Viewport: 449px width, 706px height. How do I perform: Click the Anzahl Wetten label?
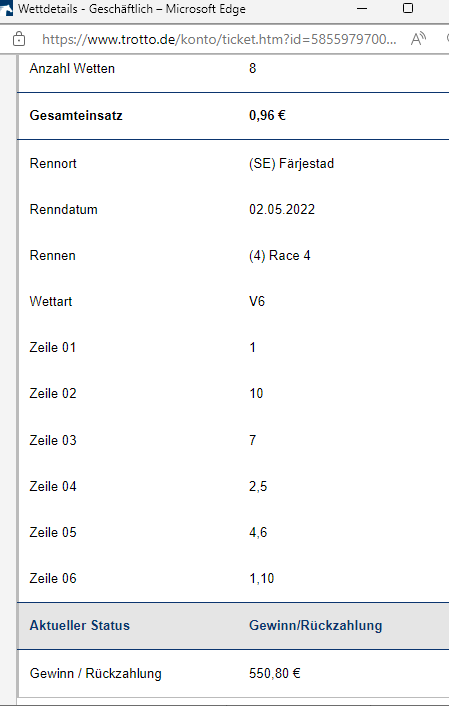(72, 68)
